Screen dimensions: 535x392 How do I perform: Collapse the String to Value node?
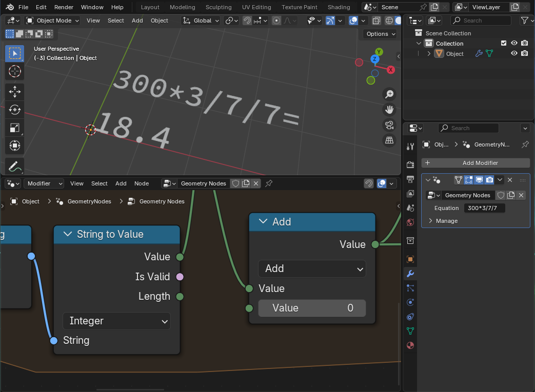(68, 234)
